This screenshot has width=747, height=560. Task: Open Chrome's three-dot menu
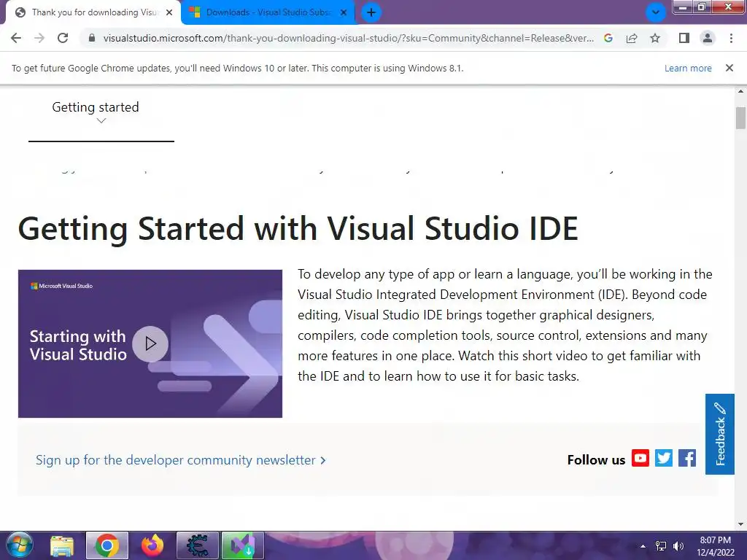(x=731, y=38)
